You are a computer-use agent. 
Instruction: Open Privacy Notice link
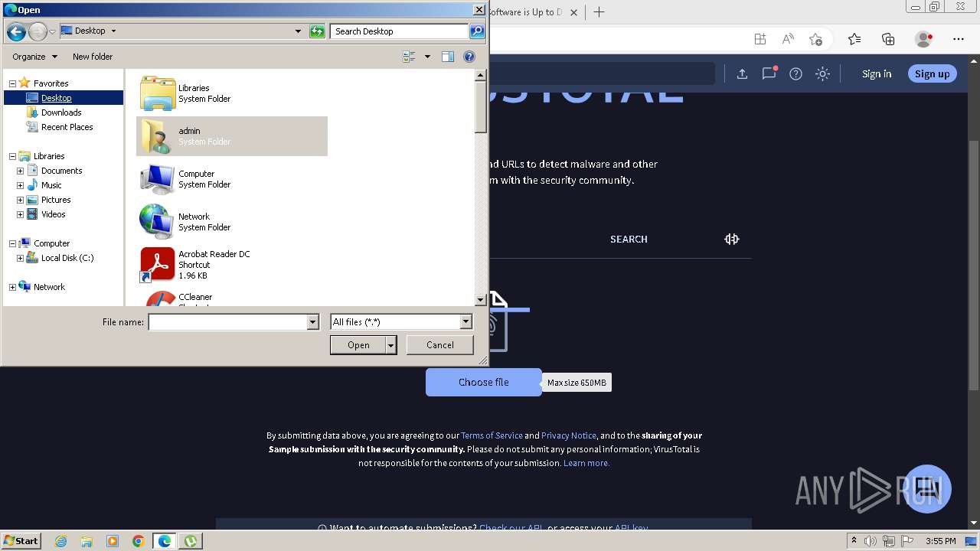point(568,435)
